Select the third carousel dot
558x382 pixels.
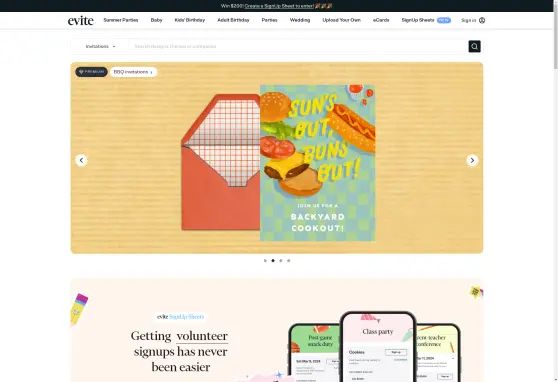pyautogui.click(x=281, y=261)
